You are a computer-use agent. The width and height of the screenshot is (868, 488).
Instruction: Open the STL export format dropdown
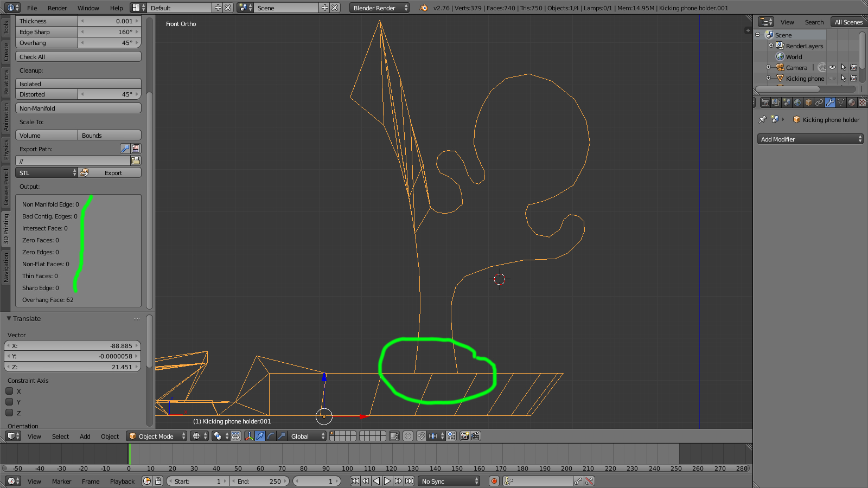pos(47,173)
